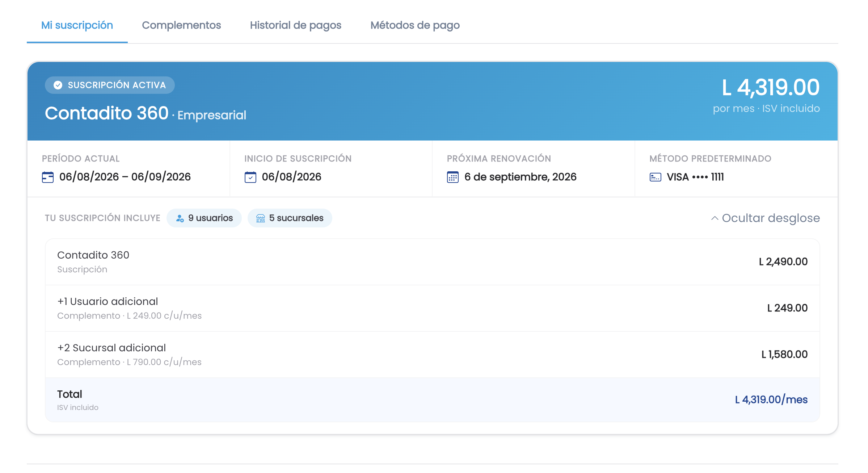Click the calendar icon beside Período actual
The height and width of the screenshot is (473, 868).
[48, 177]
